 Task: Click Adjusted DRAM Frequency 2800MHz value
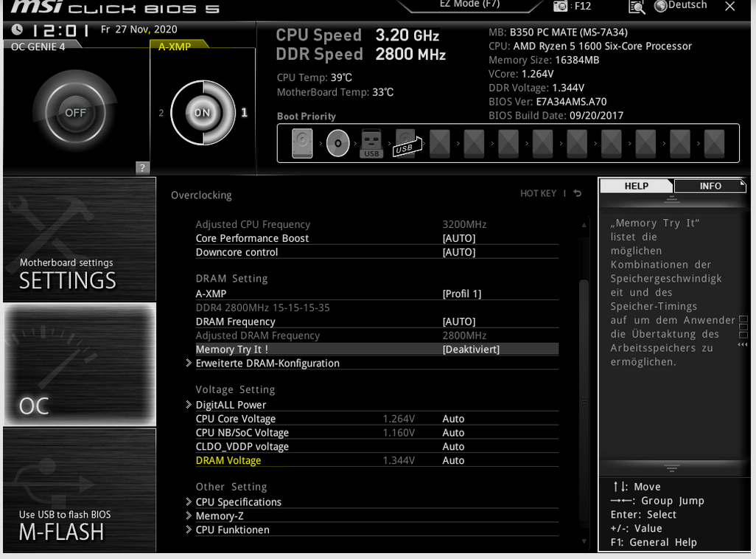coord(464,336)
